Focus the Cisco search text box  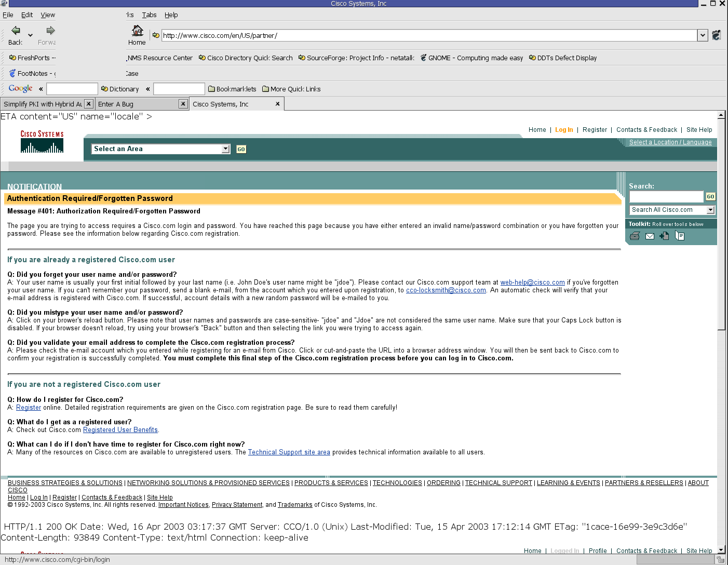coord(666,197)
